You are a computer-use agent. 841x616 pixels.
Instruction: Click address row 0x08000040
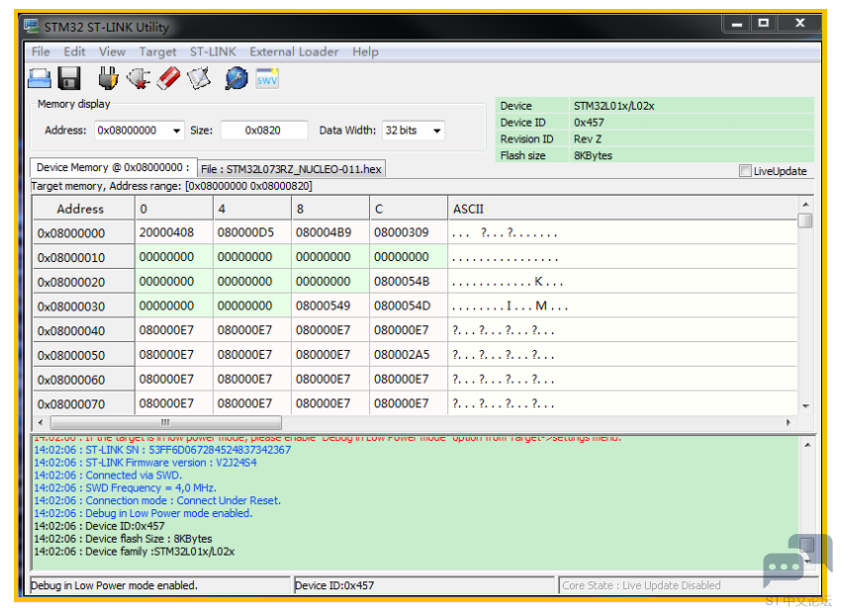83,331
